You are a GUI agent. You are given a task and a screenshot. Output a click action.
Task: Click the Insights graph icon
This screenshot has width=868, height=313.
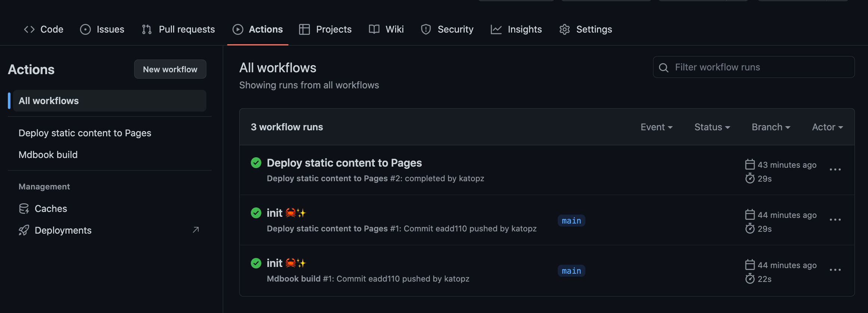tap(496, 29)
